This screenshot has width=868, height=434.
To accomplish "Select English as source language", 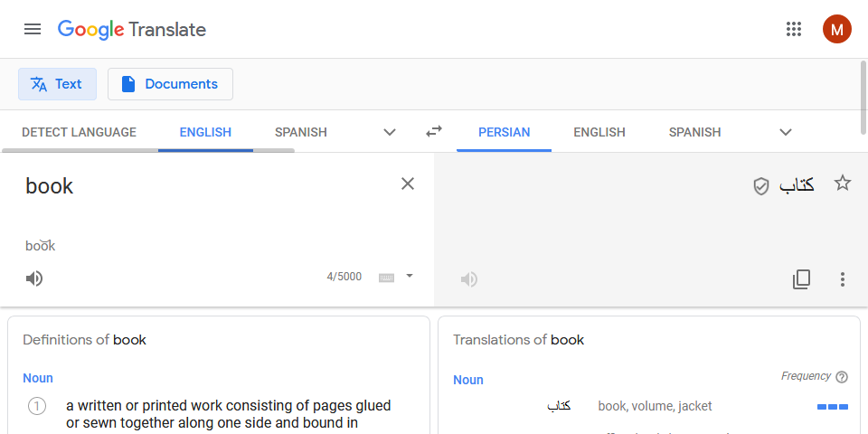I will 205,132.
